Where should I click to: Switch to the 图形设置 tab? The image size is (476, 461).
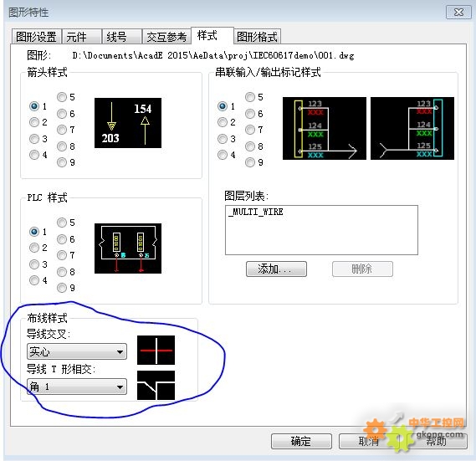point(36,37)
